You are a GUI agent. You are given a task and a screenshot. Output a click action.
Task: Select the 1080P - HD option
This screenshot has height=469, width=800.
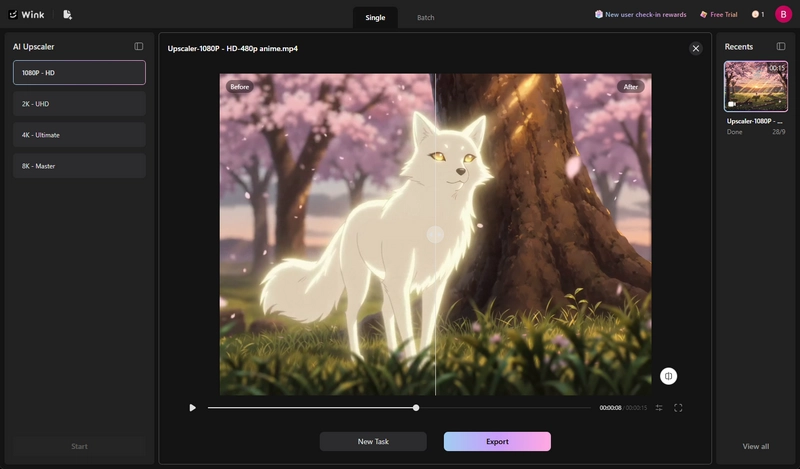pyautogui.click(x=79, y=72)
